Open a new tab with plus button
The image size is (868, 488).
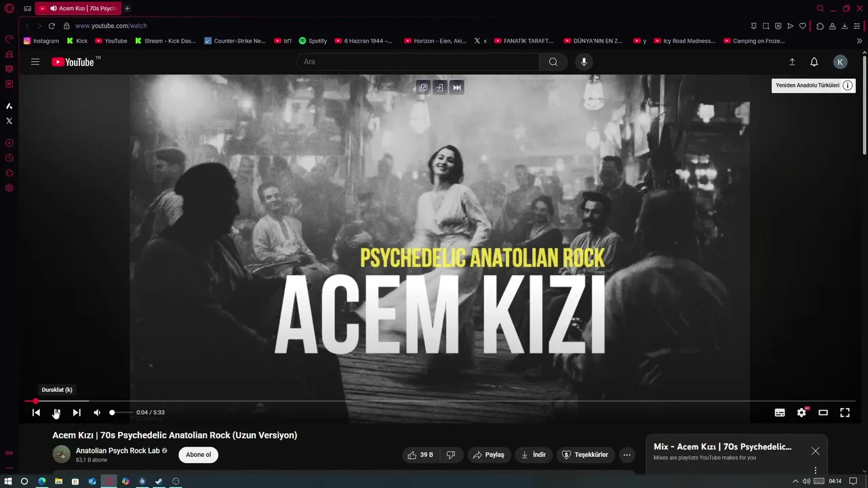pos(127,8)
